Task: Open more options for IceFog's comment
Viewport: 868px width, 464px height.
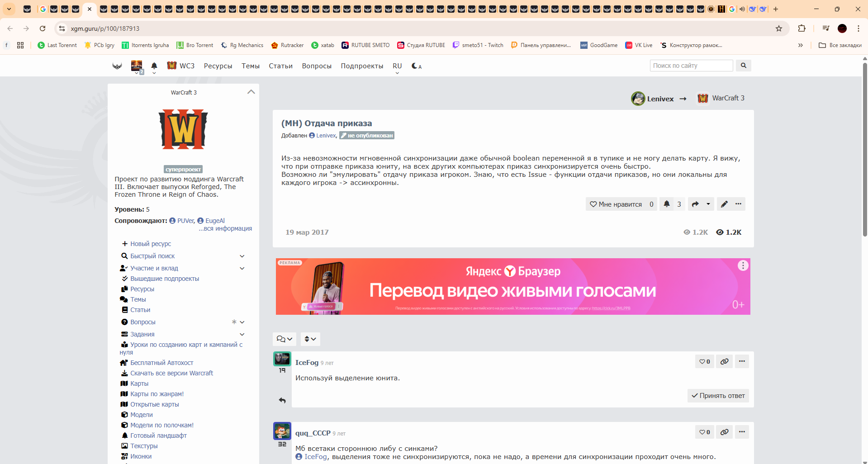Action: point(742,361)
